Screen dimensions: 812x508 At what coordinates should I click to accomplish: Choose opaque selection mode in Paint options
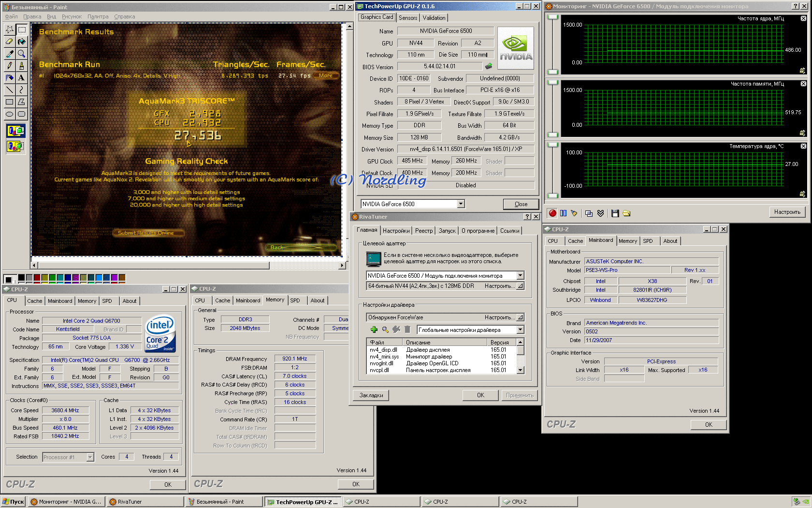pos(15,131)
